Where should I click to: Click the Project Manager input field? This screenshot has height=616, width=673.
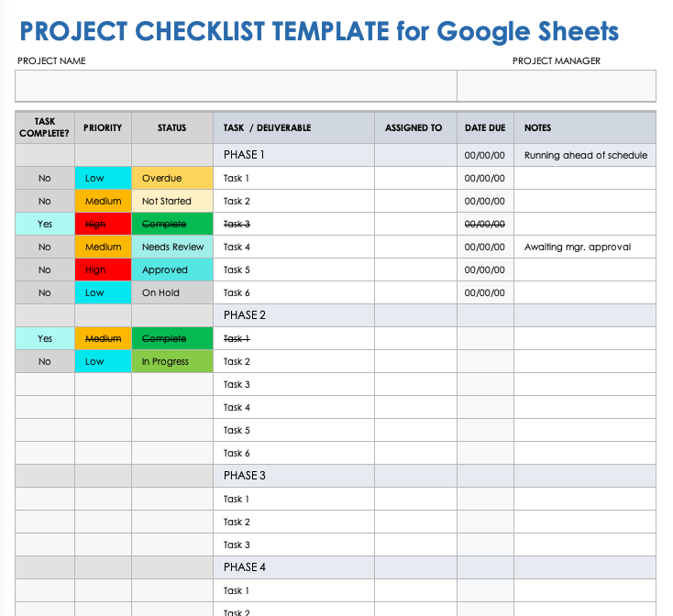(557, 86)
